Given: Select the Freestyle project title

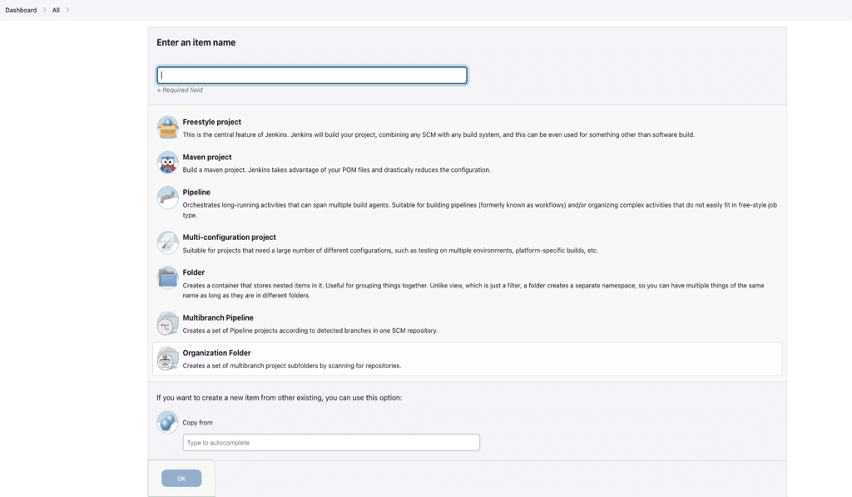Looking at the screenshot, I should point(212,122).
